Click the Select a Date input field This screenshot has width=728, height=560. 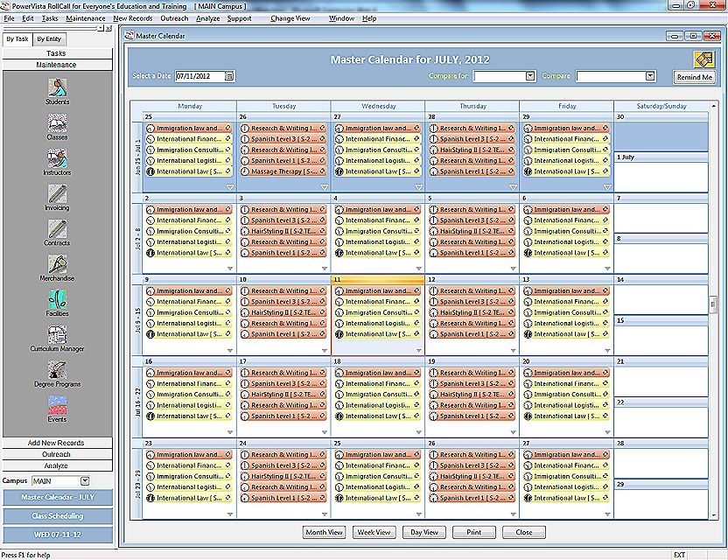[x=200, y=76]
